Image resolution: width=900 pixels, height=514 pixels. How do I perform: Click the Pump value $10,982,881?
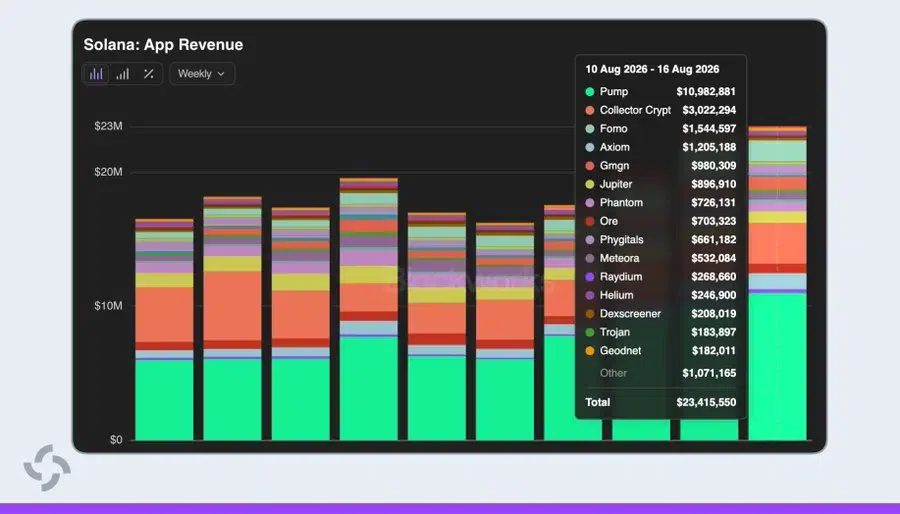(x=706, y=92)
